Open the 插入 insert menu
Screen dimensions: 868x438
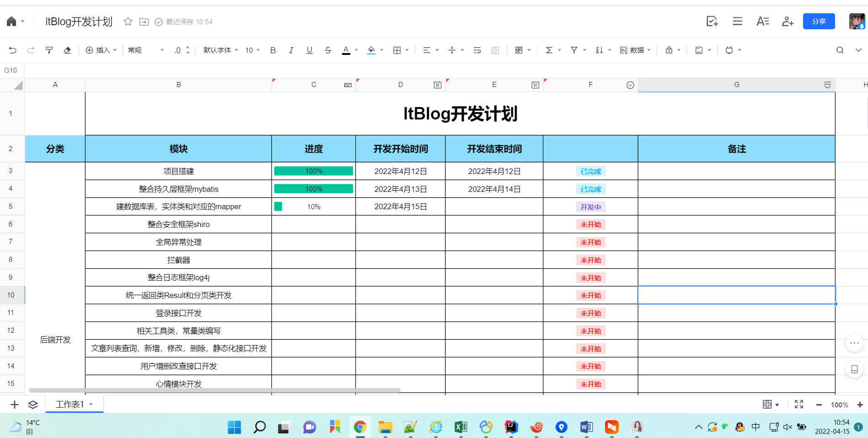tap(101, 50)
